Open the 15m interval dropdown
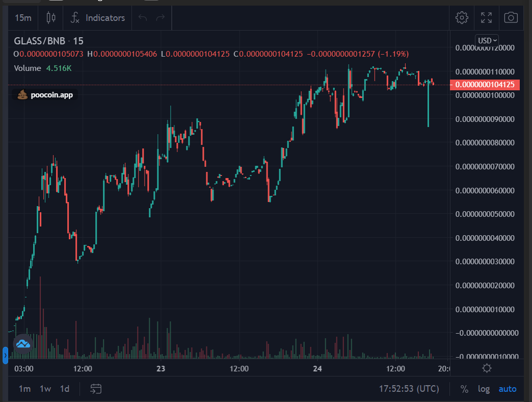This screenshot has height=402, width=532. pyautogui.click(x=23, y=18)
